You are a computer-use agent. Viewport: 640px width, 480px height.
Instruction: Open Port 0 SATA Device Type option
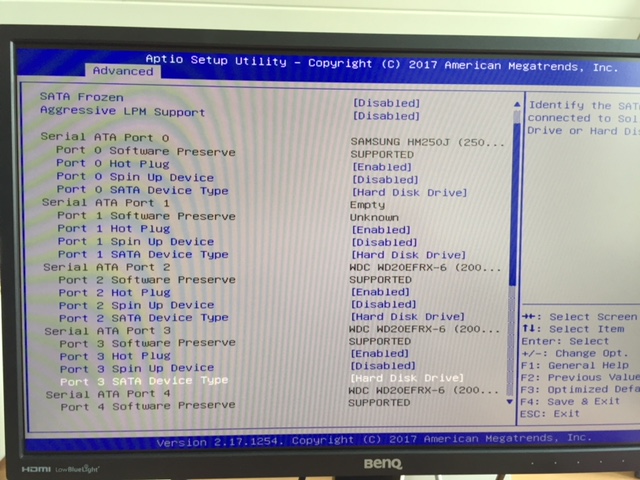pos(409,192)
